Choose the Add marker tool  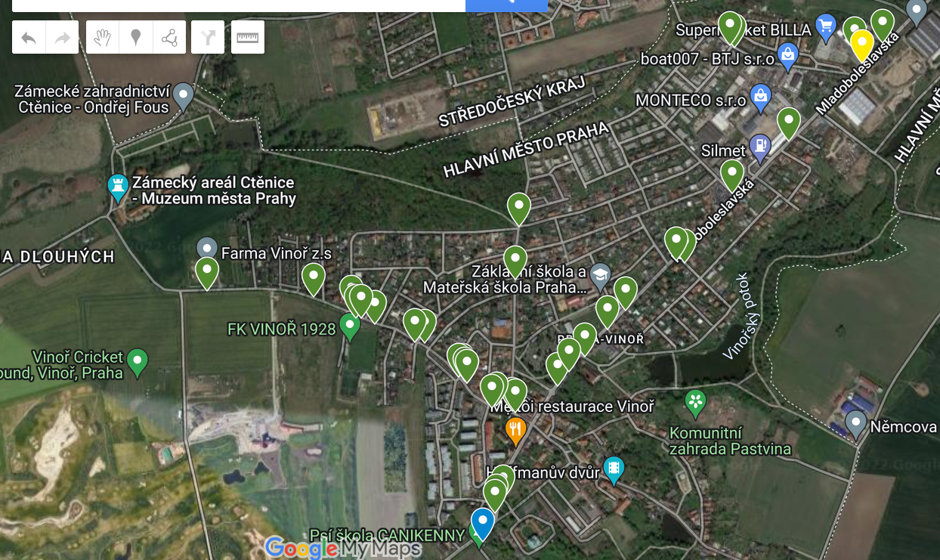[136, 37]
